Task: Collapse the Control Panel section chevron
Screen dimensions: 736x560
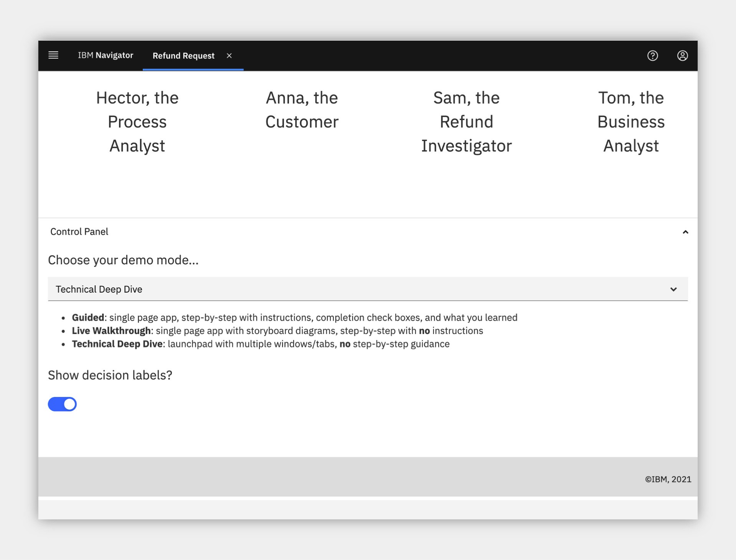Action: (x=685, y=232)
